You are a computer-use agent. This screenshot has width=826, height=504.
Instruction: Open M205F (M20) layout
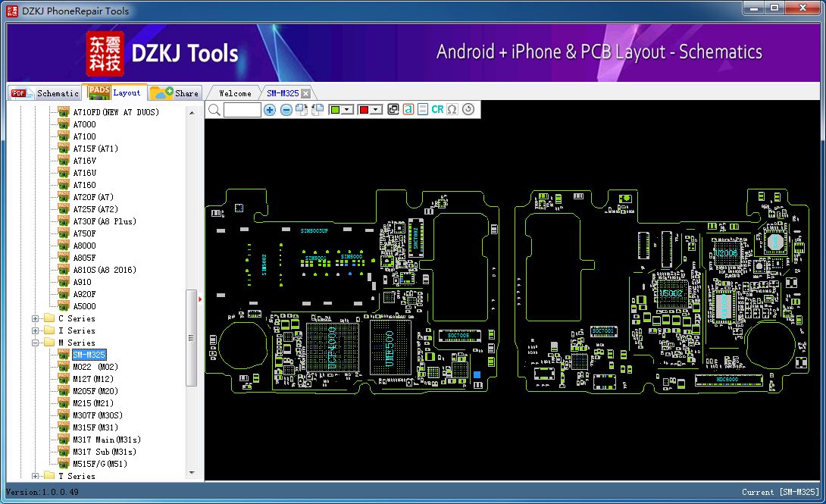[x=95, y=391]
